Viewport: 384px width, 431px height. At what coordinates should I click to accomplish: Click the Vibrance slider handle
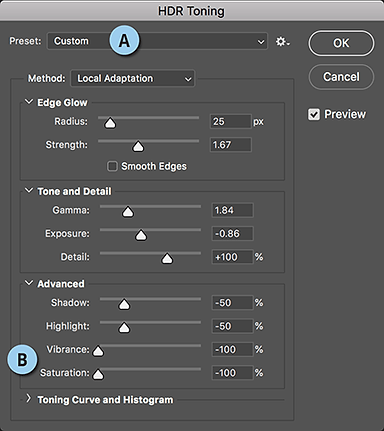(98, 351)
